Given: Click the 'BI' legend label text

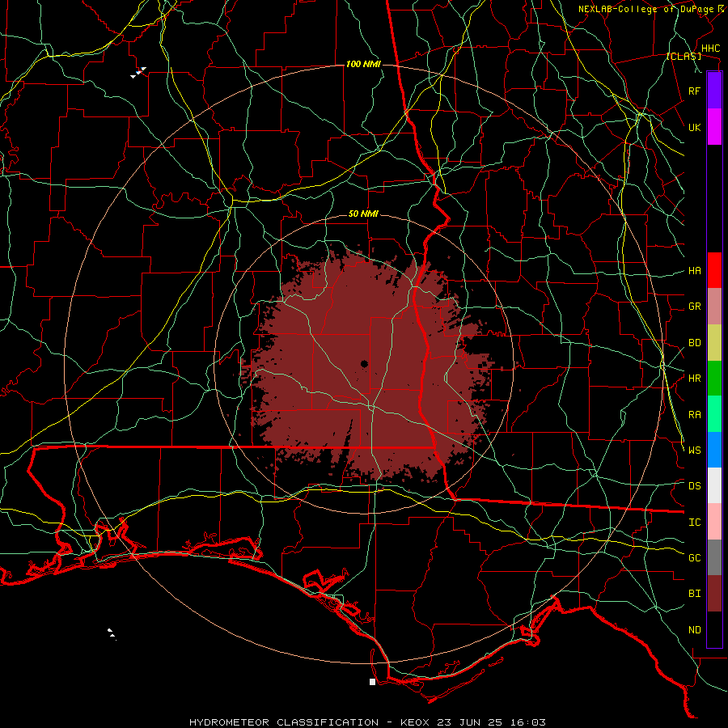Looking at the screenshot, I should click(x=694, y=594).
